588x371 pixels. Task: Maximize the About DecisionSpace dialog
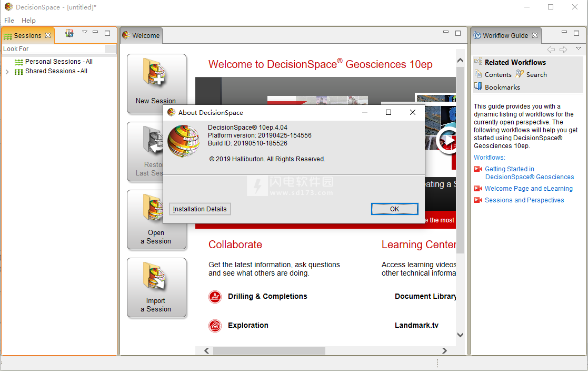click(388, 112)
